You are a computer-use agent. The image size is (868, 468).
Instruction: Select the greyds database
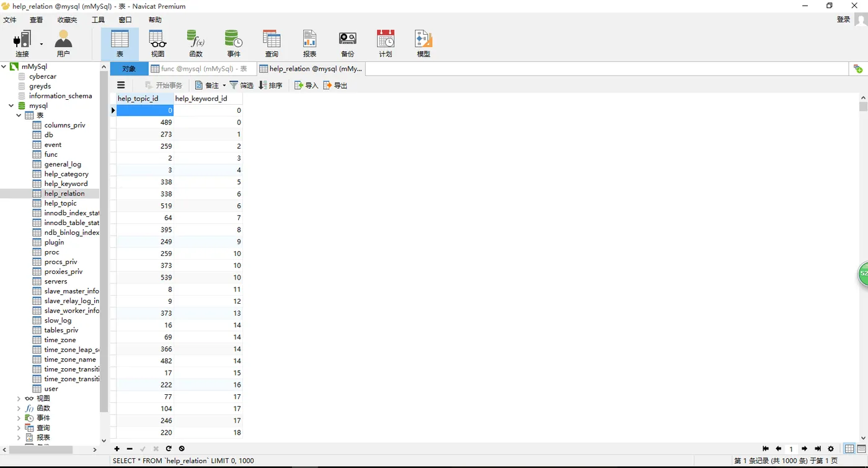40,86
